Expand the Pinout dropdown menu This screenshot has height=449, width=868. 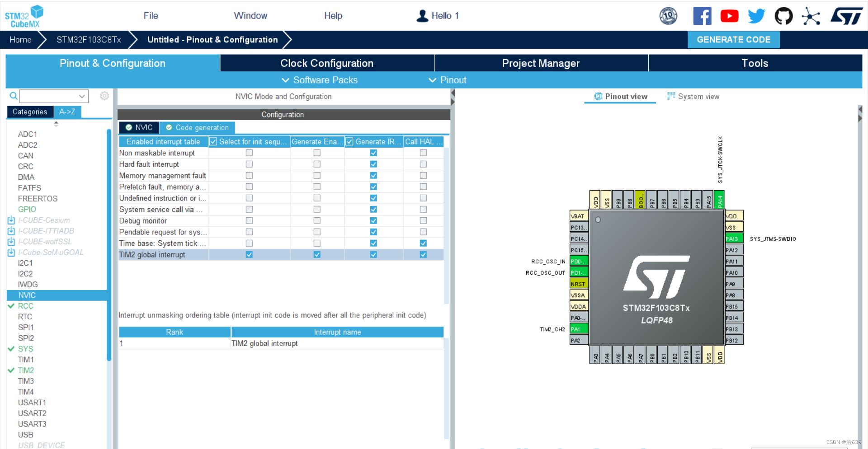pos(448,80)
